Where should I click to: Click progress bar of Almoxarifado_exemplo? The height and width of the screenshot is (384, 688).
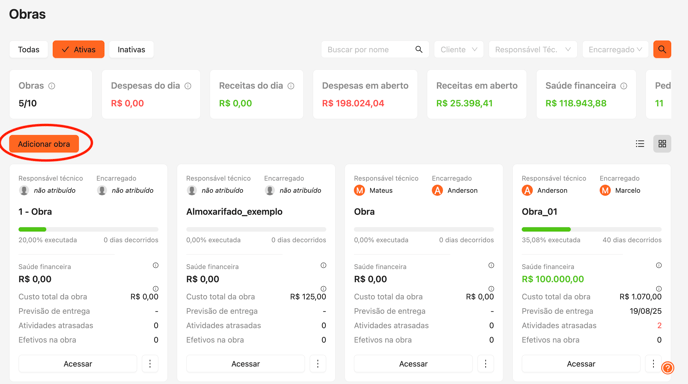click(x=256, y=229)
